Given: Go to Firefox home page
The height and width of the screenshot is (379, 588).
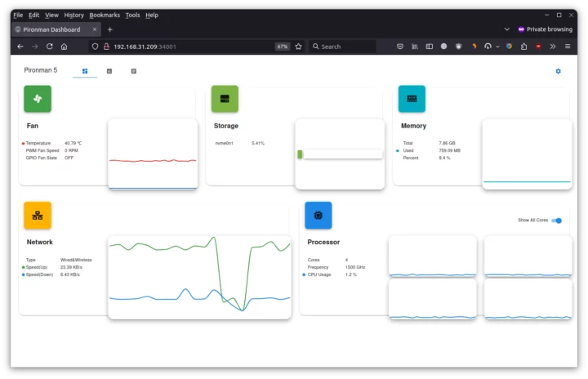Looking at the screenshot, I should (x=65, y=47).
